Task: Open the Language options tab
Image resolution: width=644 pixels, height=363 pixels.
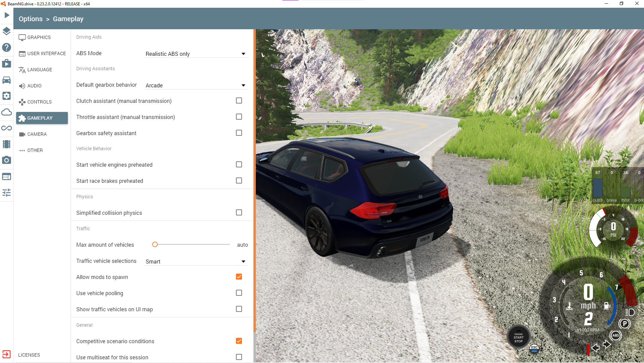Action: pos(42,70)
